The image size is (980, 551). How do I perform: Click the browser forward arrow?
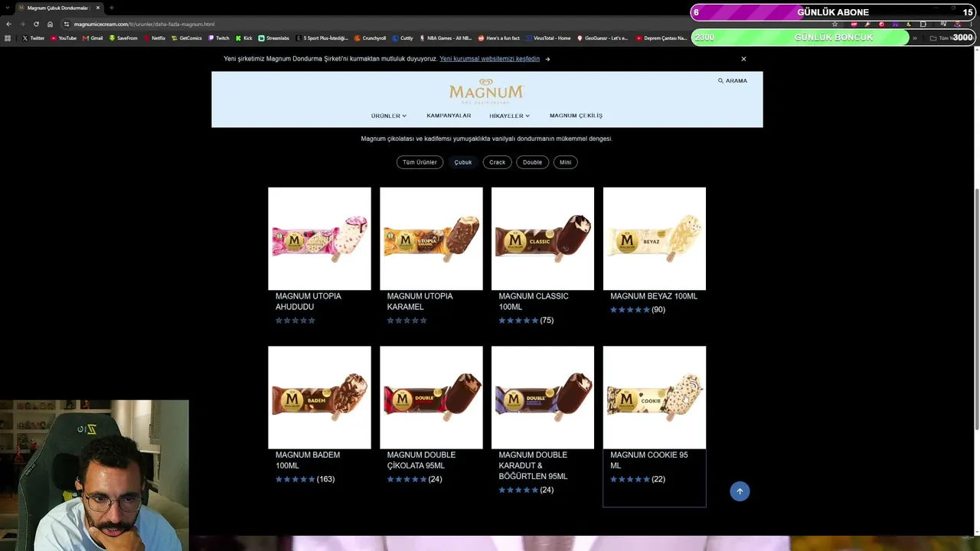coord(22,24)
